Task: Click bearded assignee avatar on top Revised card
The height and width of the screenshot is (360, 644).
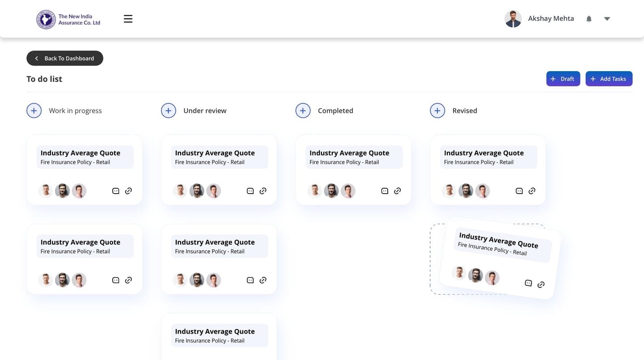Action: coord(466,191)
